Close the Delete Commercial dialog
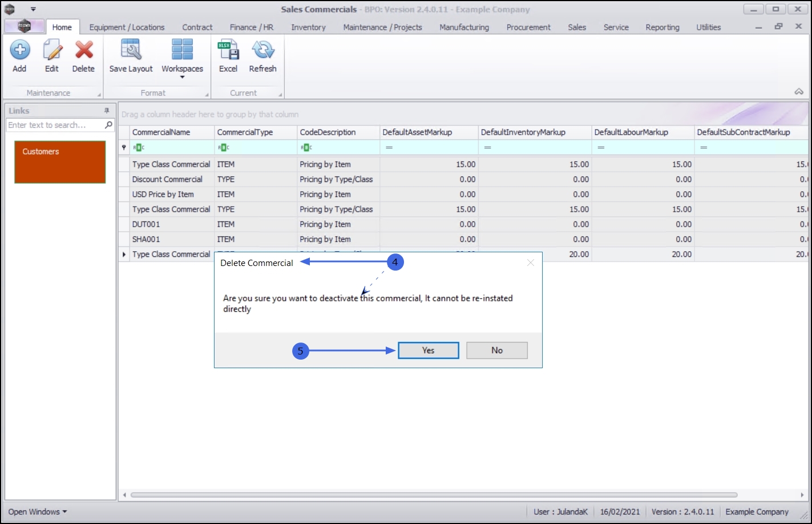Viewport: 812px width, 524px height. click(531, 263)
